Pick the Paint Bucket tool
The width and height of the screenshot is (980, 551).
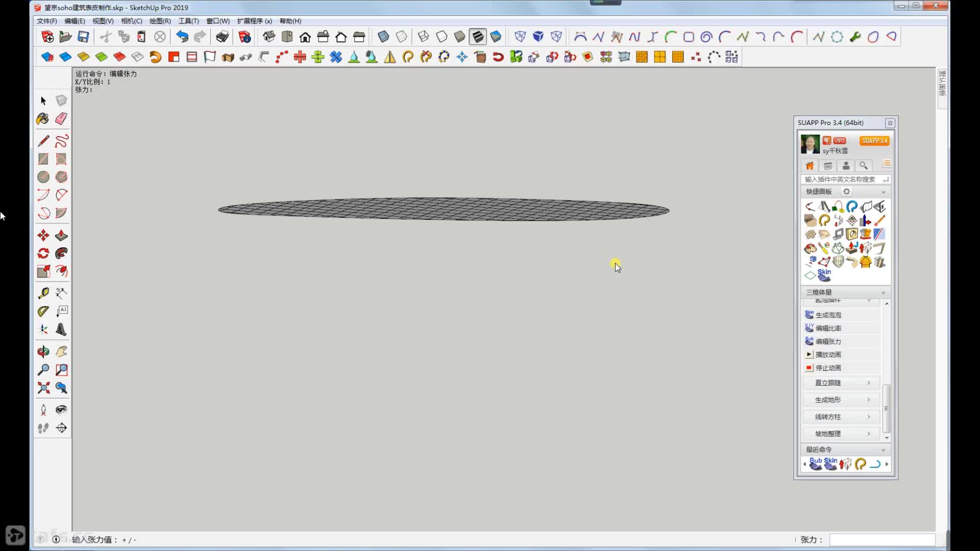(43, 119)
